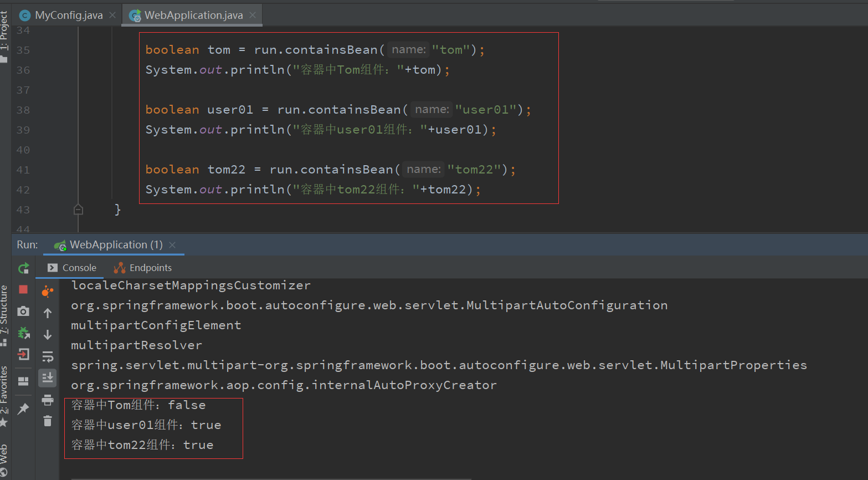Open the 2: Favorites tool window
This screenshot has height=480, width=868.
click(x=4, y=396)
